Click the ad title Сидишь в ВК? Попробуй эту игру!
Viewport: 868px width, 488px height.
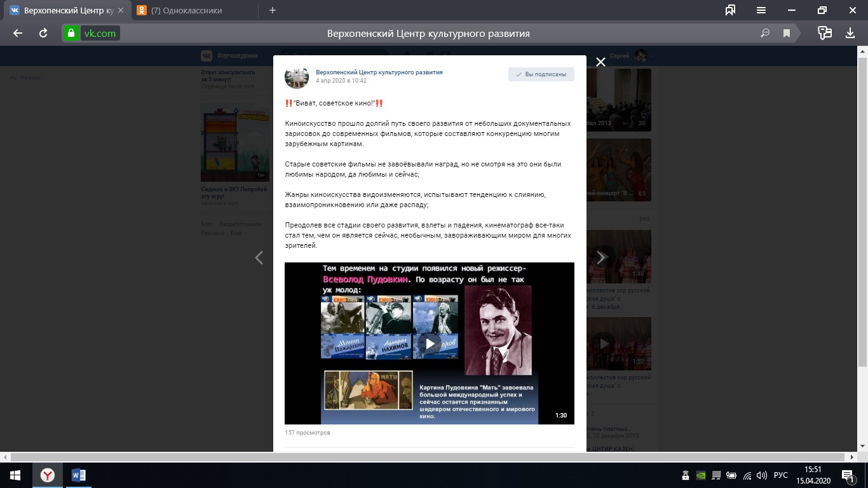233,193
